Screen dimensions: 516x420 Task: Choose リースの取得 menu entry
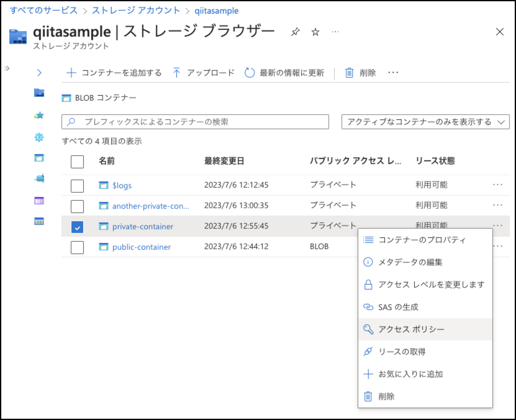coord(425,352)
